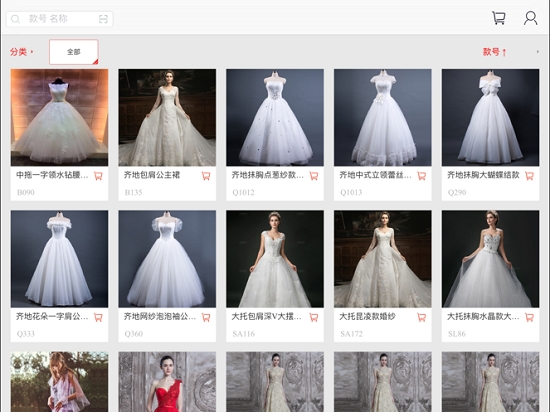Add dress B135 to cart
The width and height of the screenshot is (550, 412).
[x=206, y=176]
